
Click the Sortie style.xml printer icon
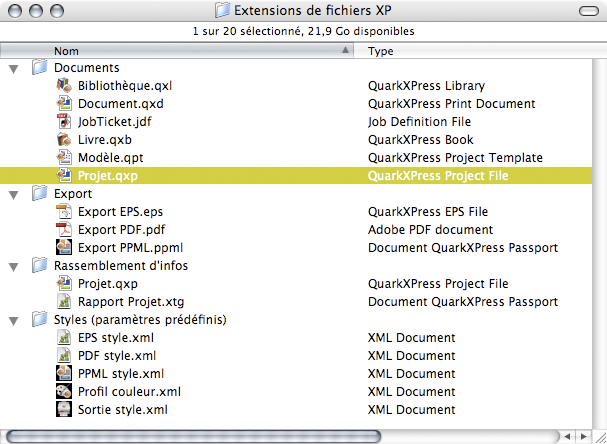point(64,410)
